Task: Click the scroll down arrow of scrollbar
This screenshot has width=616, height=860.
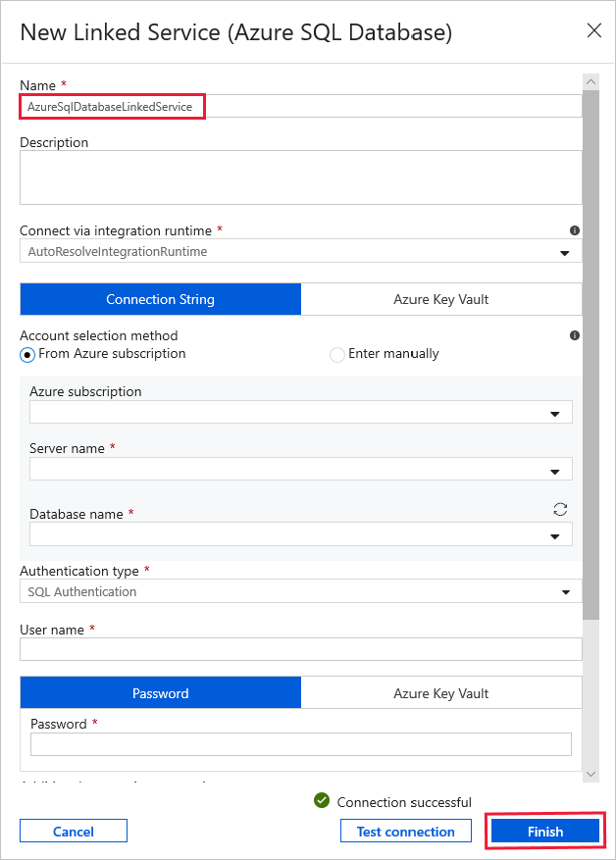Action: pos(590,774)
